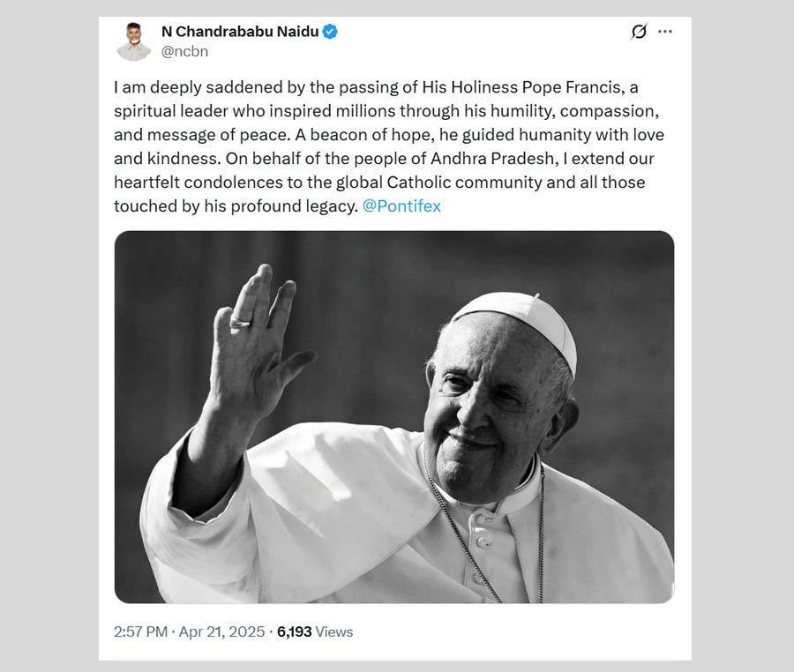Screen dimensions: 794x672
Task: Click the 6,193 view count number
Action: click(x=295, y=631)
